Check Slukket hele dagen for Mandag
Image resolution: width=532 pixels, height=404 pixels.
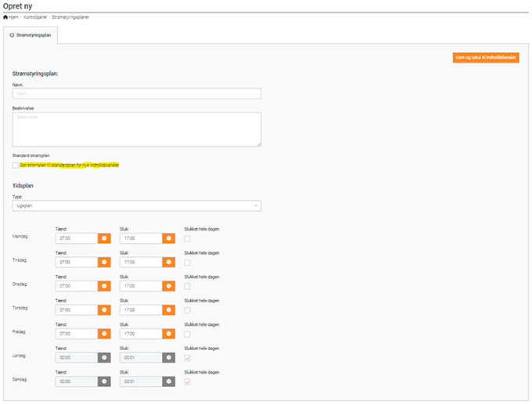point(186,238)
